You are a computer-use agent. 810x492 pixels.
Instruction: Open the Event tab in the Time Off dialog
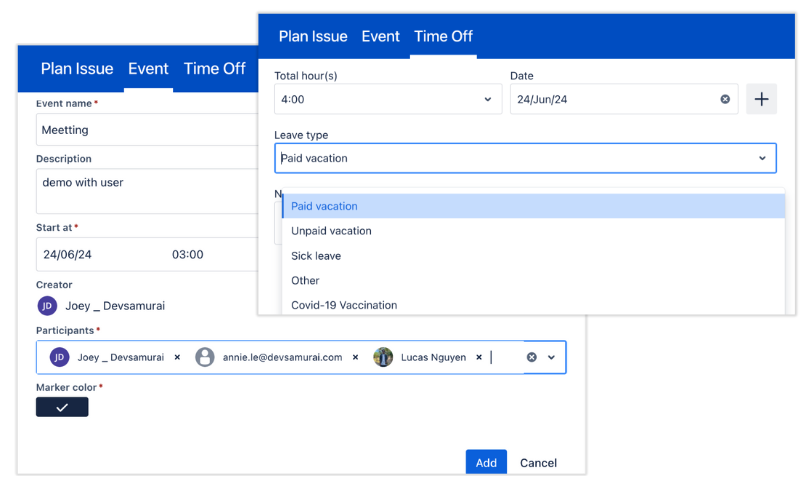click(380, 36)
